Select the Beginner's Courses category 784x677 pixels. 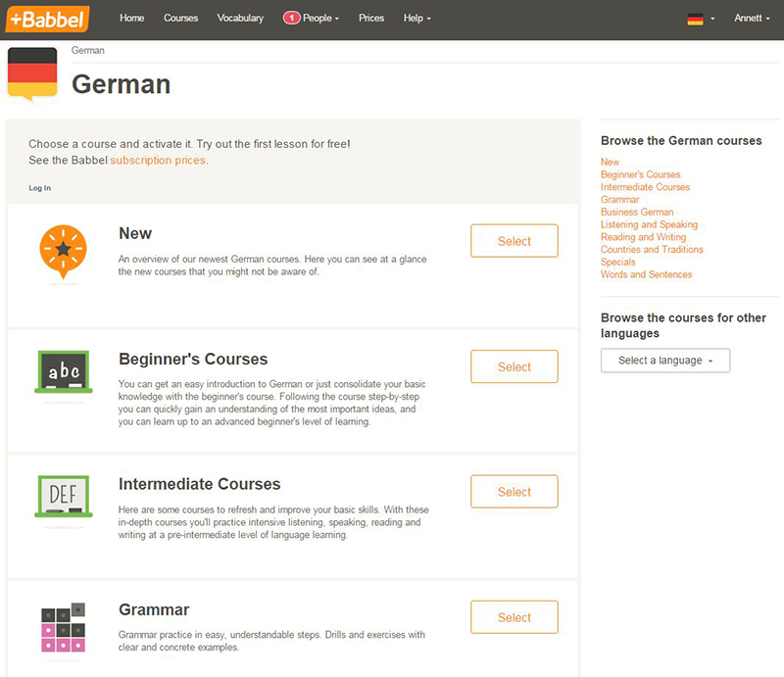[514, 366]
